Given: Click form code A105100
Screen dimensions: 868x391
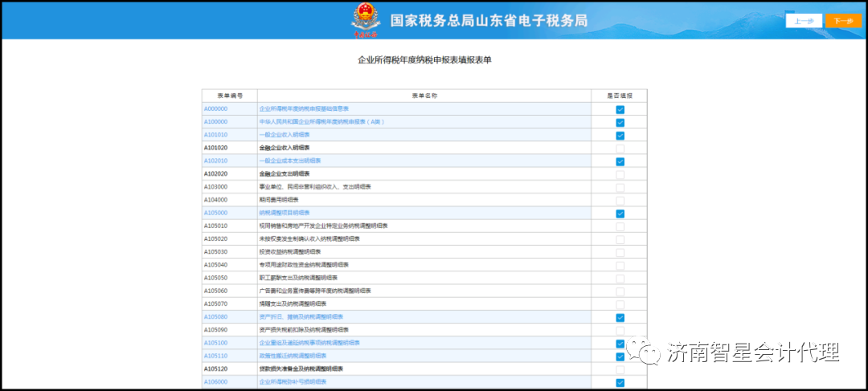Looking at the screenshot, I should click(216, 343).
